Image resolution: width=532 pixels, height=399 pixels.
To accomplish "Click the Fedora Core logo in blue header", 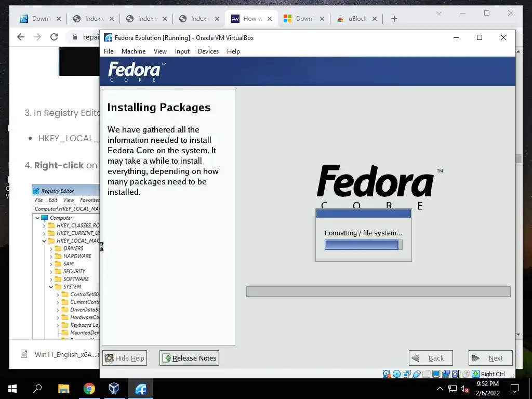I will [137, 72].
